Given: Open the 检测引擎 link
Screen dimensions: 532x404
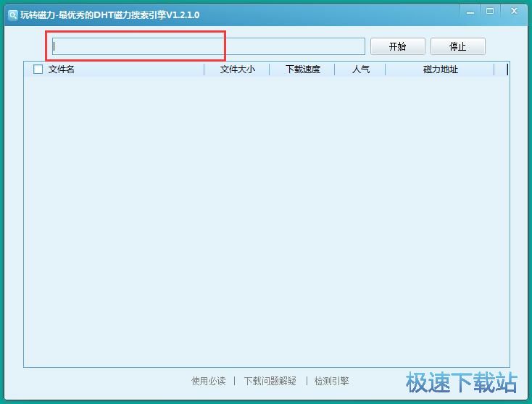Looking at the screenshot, I should pos(331,381).
